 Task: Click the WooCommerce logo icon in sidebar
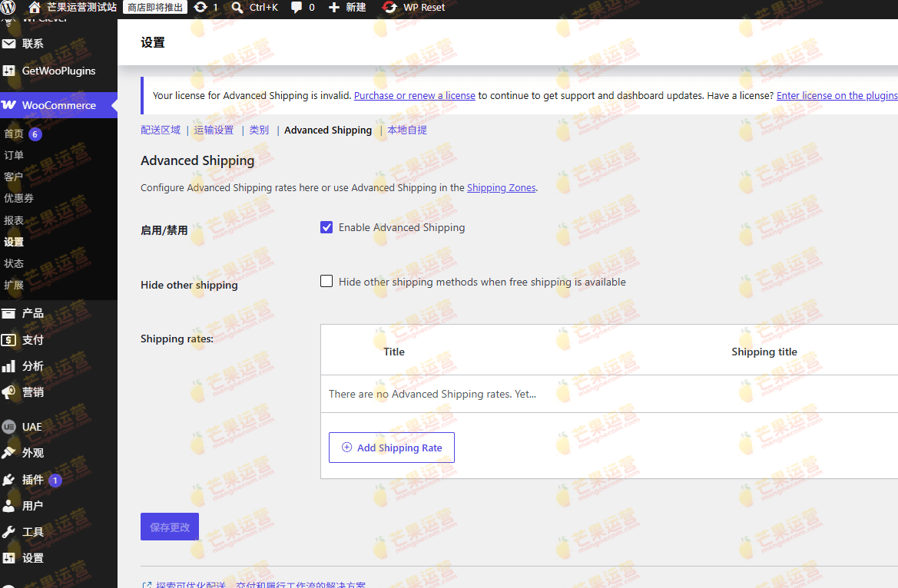point(8,105)
